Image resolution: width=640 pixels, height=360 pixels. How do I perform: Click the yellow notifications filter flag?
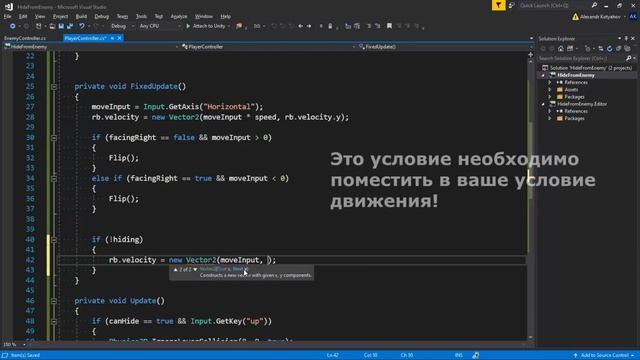(498, 5)
